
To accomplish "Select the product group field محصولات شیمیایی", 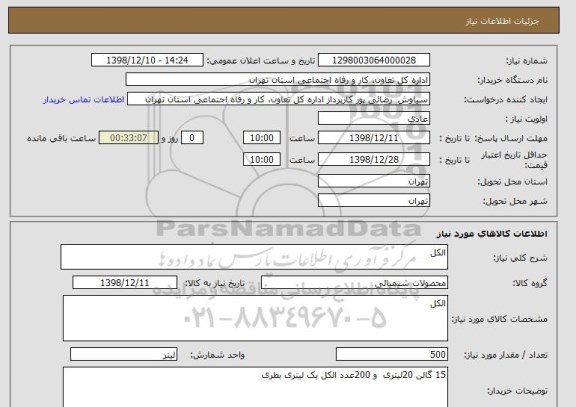I will tap(354, 282).
